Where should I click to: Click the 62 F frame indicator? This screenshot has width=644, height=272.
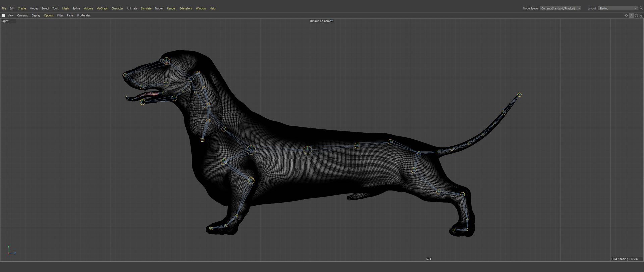click(429, 259)
